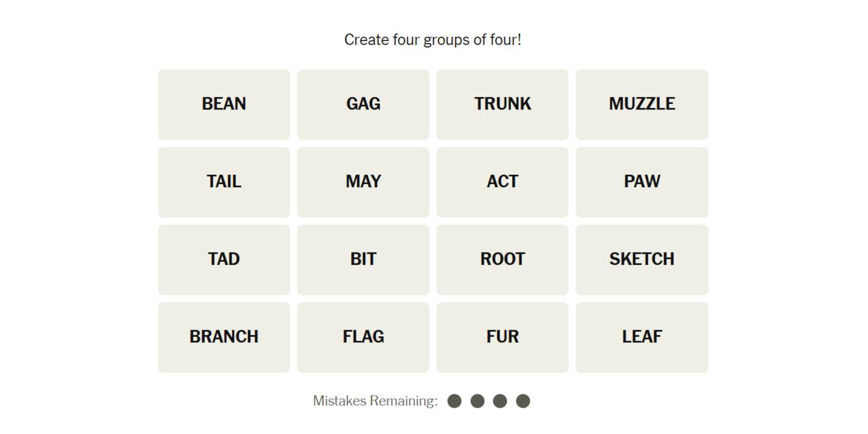
Task: Pick the BIT word card
Action: [x=363, y=259]
